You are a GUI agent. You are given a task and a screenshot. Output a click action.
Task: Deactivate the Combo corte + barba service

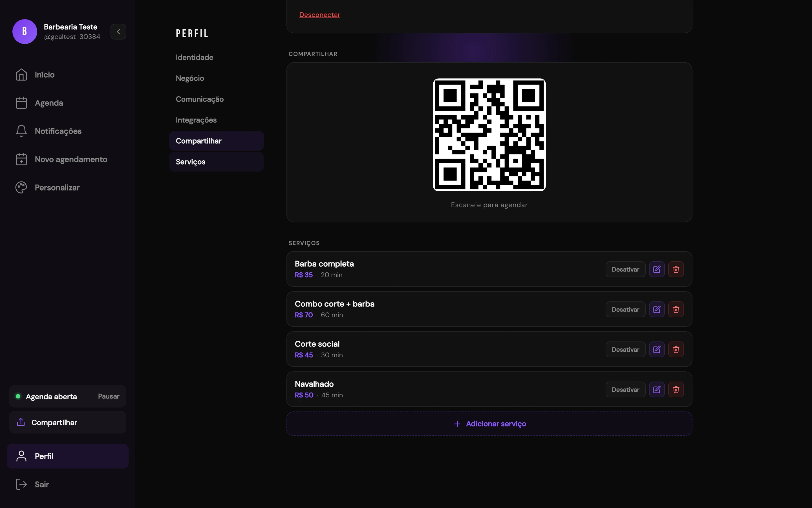pos(625,309)
